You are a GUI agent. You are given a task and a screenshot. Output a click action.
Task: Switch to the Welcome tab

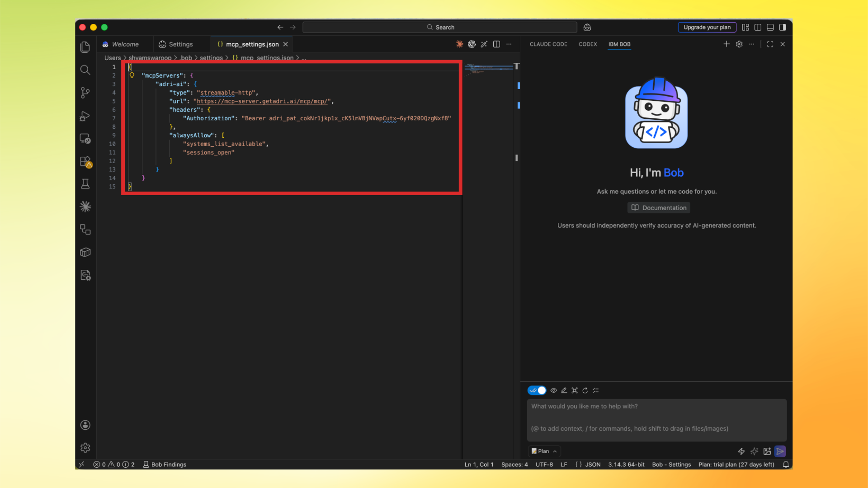[x=125, y=44]
